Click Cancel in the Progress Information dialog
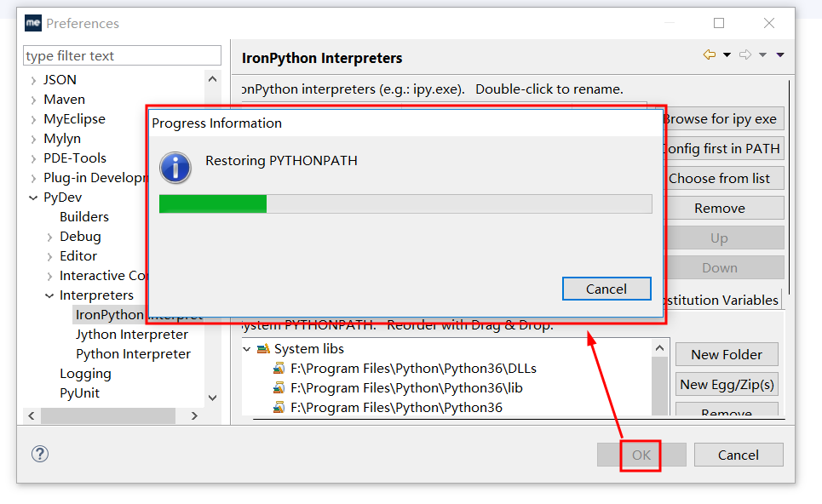The height and width of the screenshot is (504, 822). coord(606,289)
